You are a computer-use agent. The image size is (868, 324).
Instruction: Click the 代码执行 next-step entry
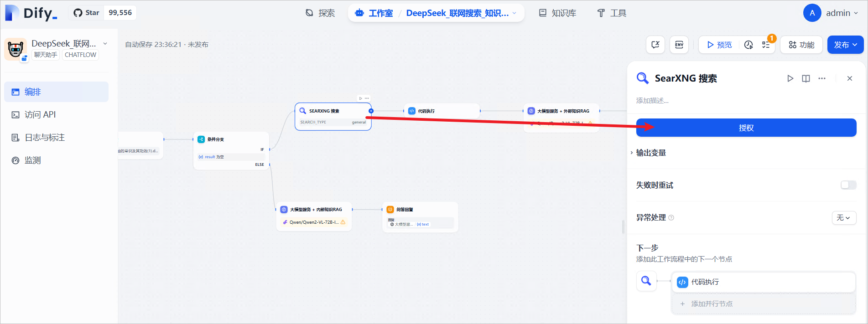coord(764,282)
